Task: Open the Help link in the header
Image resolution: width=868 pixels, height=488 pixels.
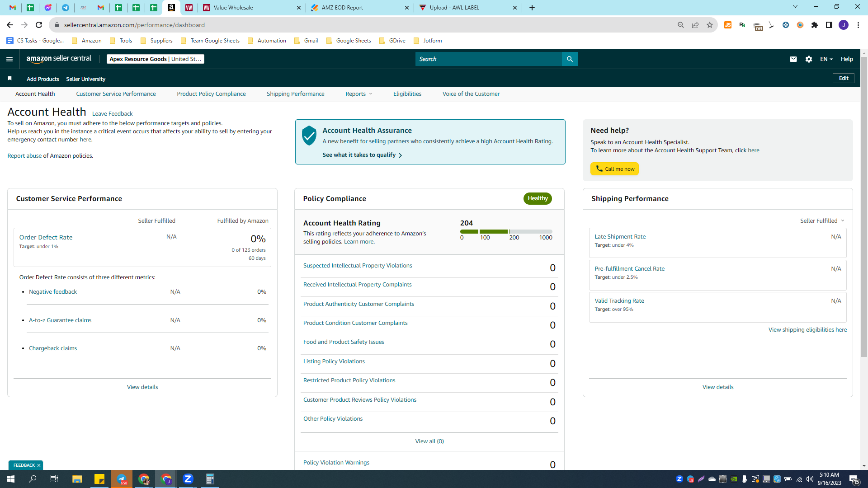Action: pos(847,59)
